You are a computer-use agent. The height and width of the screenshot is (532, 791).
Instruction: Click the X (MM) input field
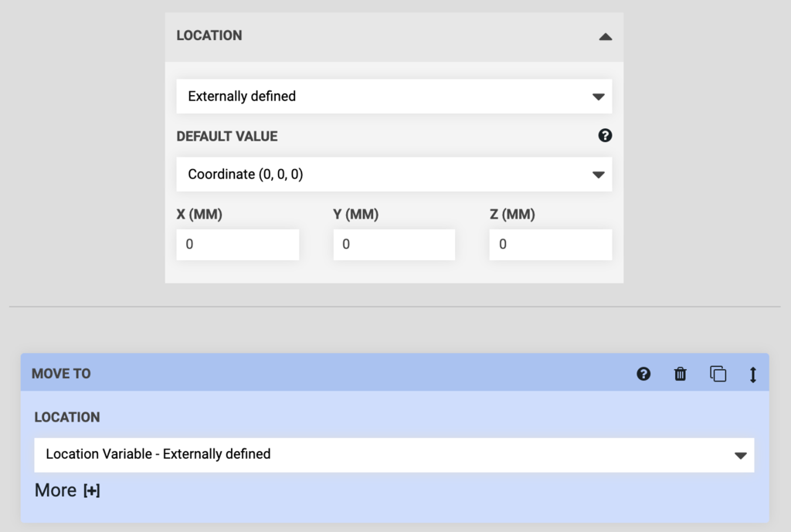pyautogui.click(x=237, y=245)
